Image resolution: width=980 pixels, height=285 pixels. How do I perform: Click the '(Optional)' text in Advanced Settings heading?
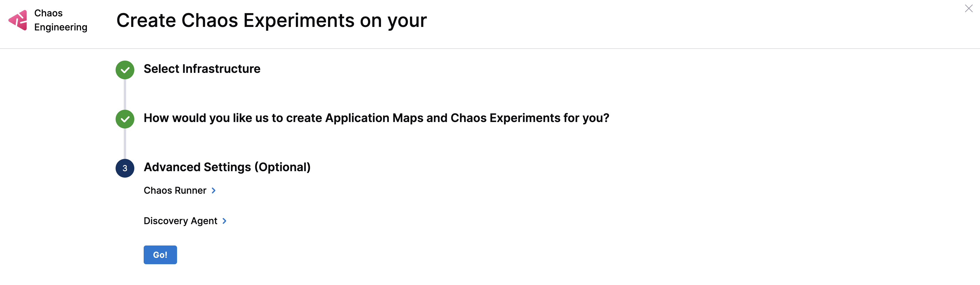click(282, 167)
